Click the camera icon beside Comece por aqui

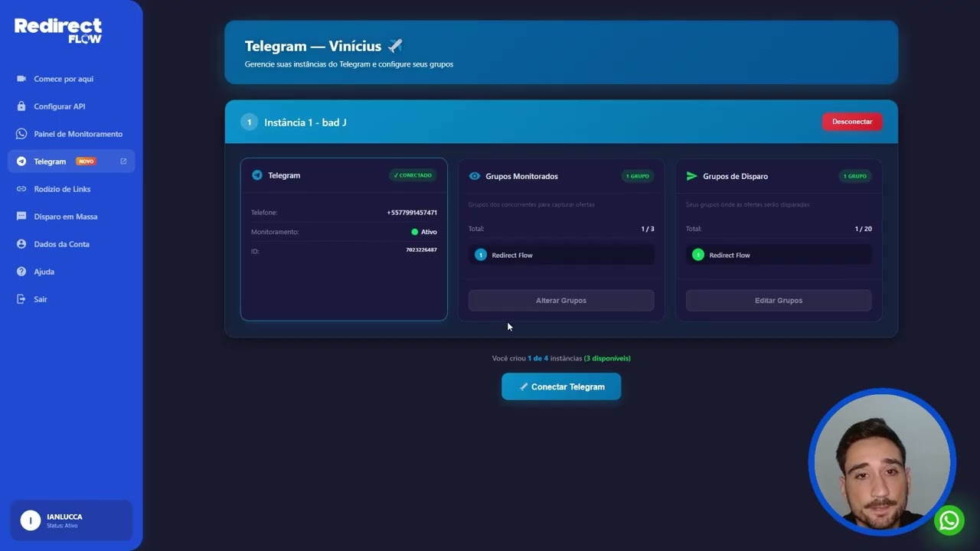[x=21, y=79]
